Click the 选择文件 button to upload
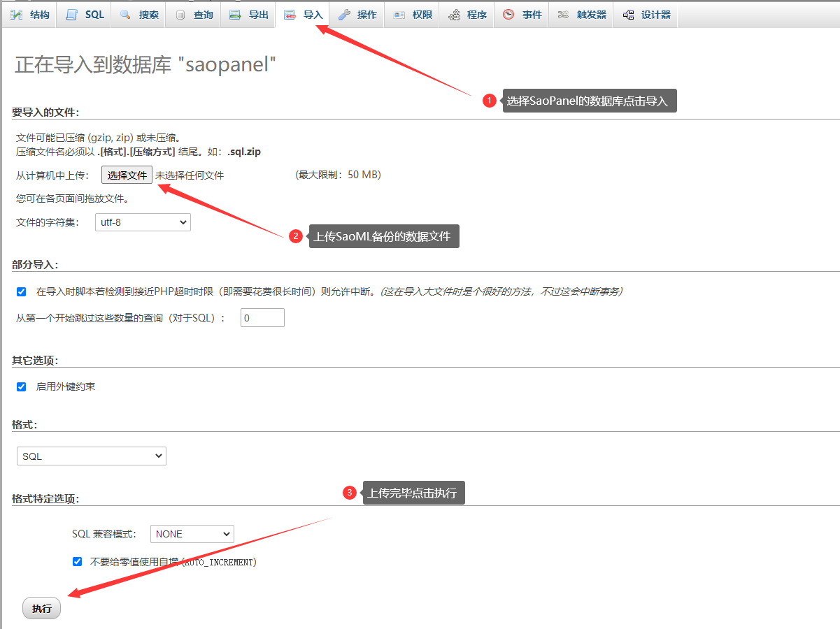The image size is (840, 629). pos(127,175)
